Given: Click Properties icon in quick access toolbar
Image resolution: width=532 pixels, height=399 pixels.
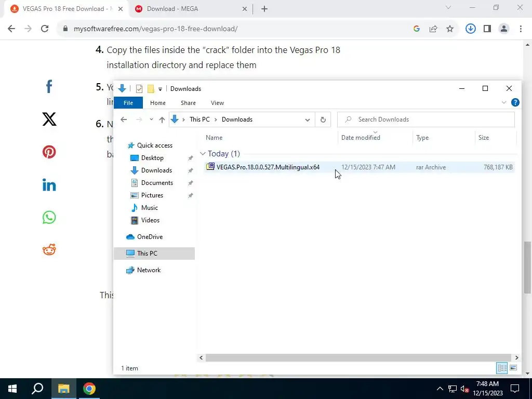Looking at the screenshot, I should click(139, 89).
